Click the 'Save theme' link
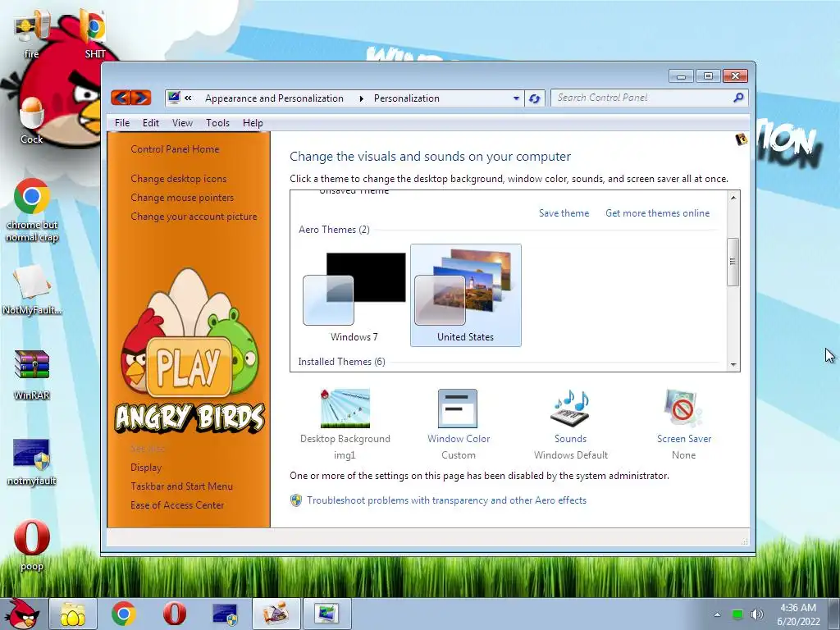This screenshot has height=630, width=840. point(564,213)
